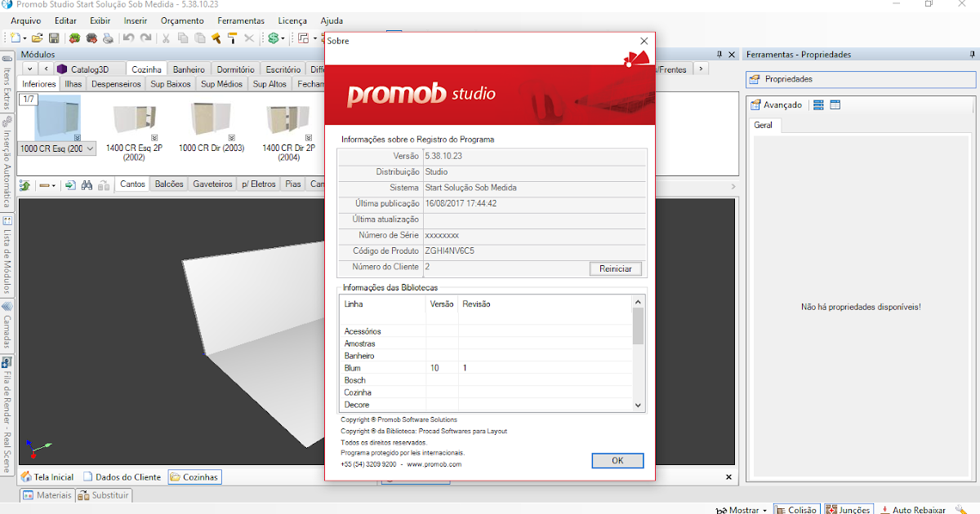The width and height of the screenshot is (980, 514).
Task: Click the Reiniciar button
Action: coord(615,268)
